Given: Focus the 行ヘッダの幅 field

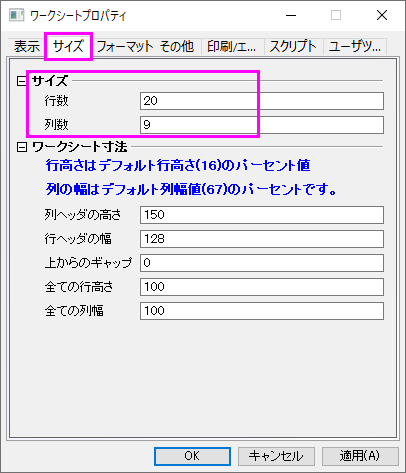Looking at the screenshot, I should click(x=262, y=239).
